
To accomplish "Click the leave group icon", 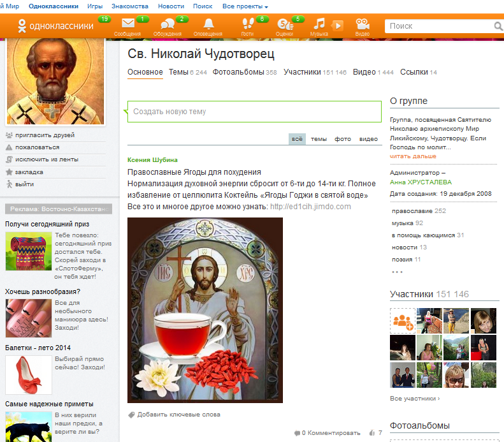I will pos(10,184).
